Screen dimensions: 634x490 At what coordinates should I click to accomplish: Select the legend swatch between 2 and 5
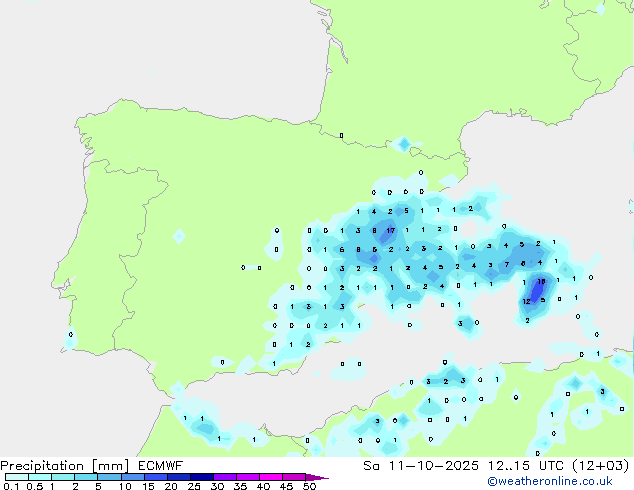86,477
